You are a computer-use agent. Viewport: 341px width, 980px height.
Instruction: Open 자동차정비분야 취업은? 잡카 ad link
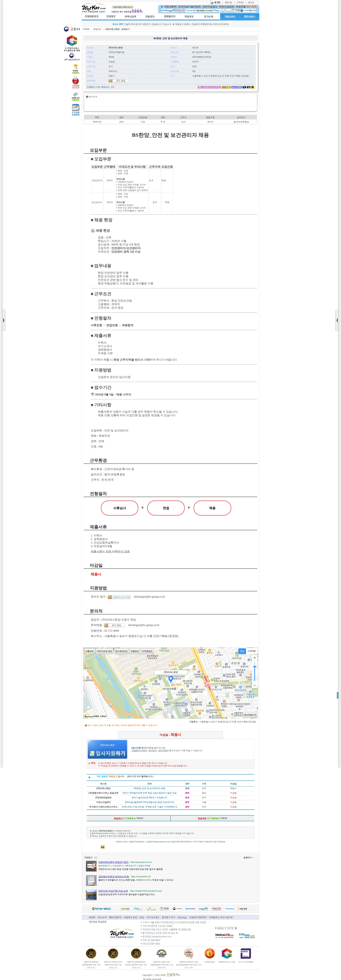click(113, 862)
